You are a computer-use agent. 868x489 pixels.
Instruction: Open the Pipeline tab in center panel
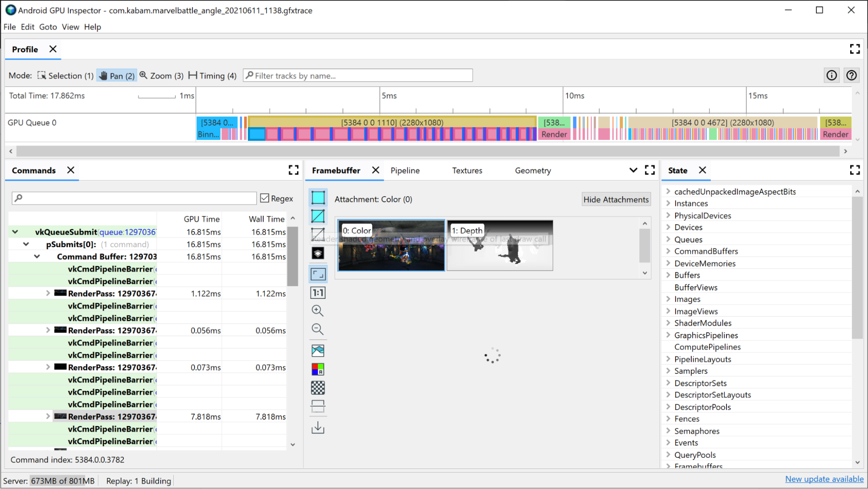click(x=406, y=171)
